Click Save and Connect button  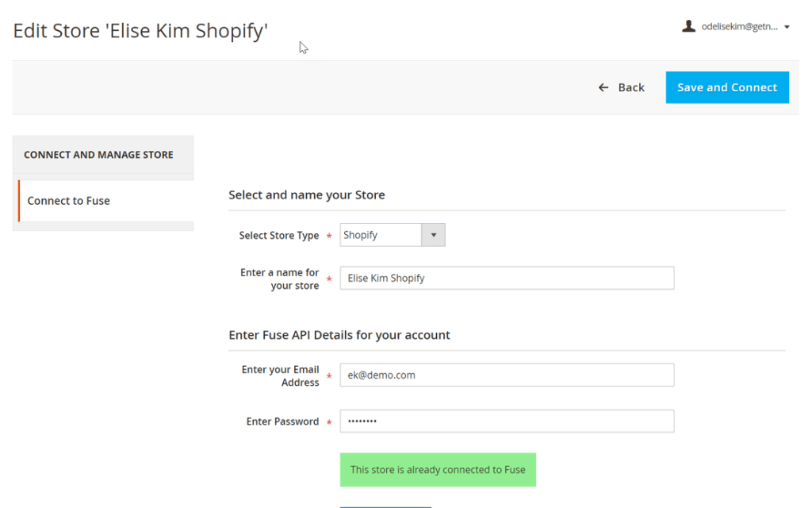coord(727,87)
